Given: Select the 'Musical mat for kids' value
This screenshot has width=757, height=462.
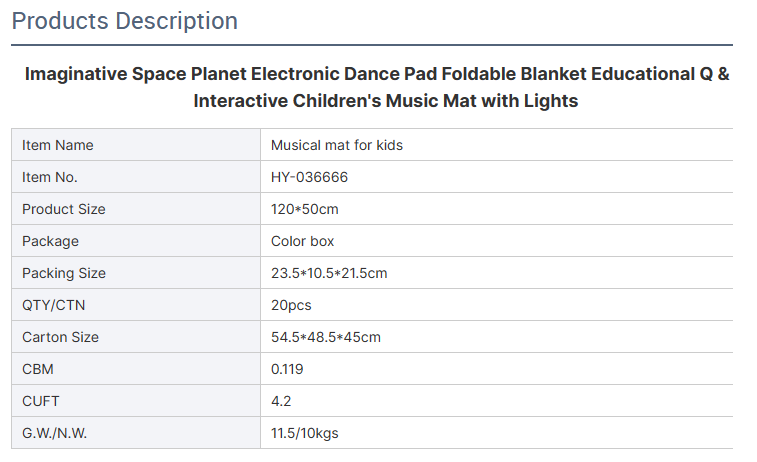Looking at the screenshot, I should tap(336, 145).
